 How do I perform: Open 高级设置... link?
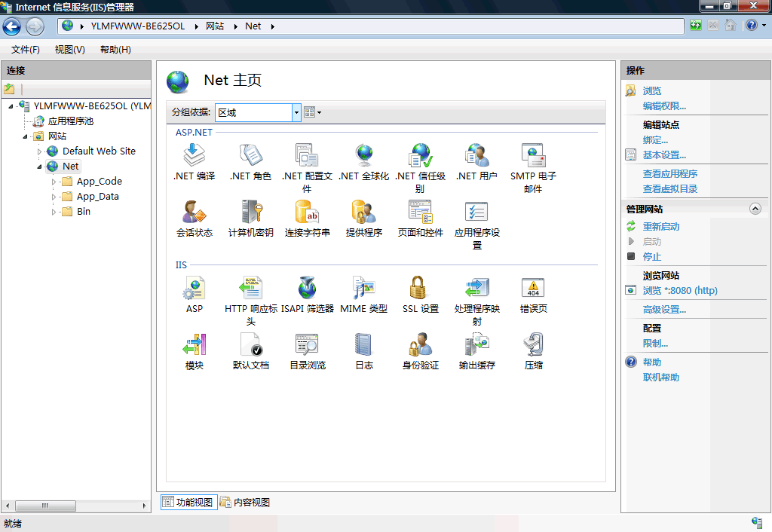coord(664,310)
